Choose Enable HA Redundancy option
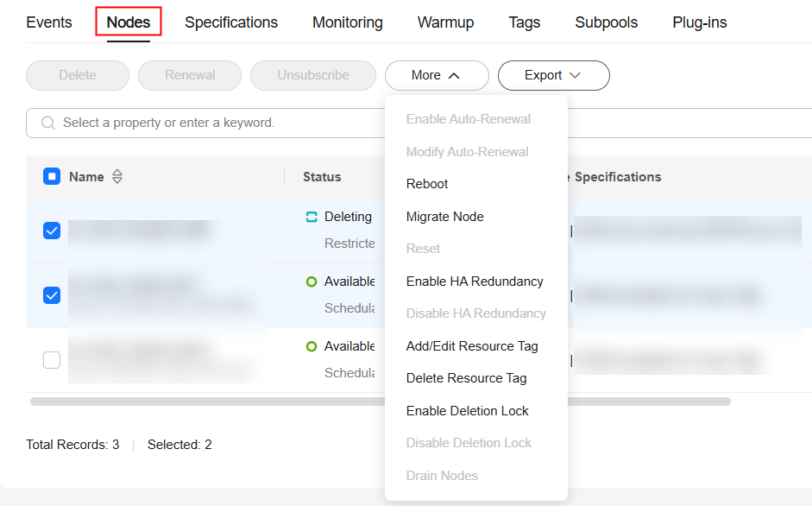Screen dimensions: 812x506 475,281
